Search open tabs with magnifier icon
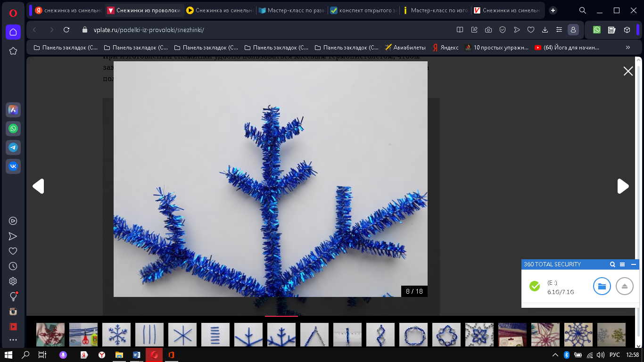 [x=583, y=10]
